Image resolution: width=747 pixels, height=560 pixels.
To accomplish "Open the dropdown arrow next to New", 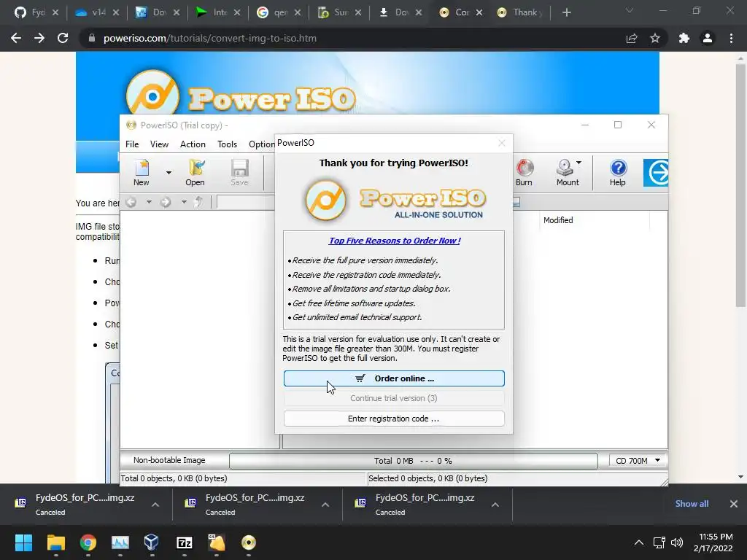I will [x=169, y=172].
